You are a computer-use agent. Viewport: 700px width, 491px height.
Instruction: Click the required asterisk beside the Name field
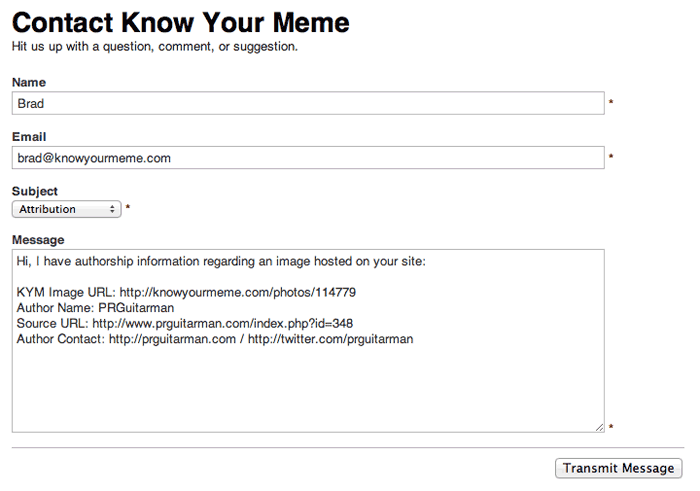click(611, 102)
